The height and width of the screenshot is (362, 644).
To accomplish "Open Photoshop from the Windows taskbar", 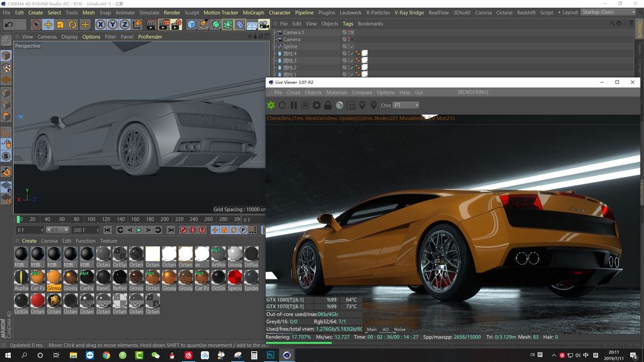I will 270,355.
